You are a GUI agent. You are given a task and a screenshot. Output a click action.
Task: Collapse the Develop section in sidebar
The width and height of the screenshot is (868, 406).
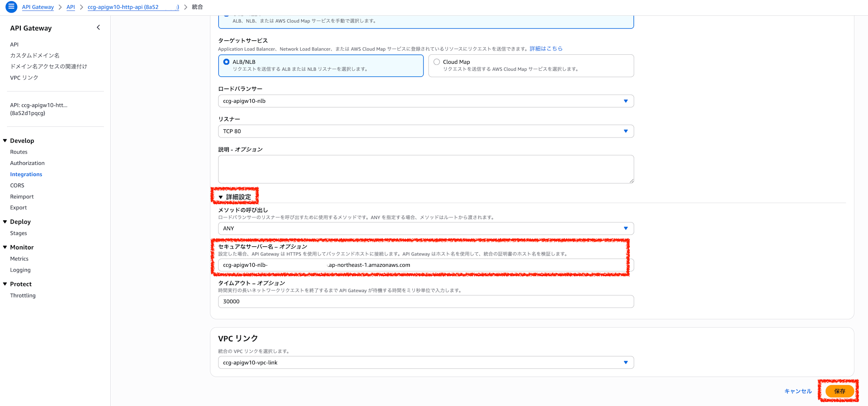(x=5, y=141)
